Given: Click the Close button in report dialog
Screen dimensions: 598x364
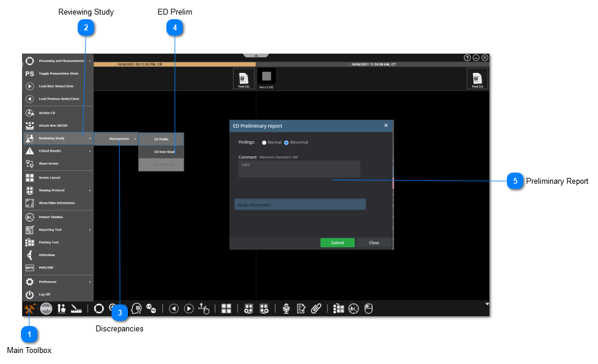Looking at the screenshot, I should pyautogui.click(x=374, y=243).
